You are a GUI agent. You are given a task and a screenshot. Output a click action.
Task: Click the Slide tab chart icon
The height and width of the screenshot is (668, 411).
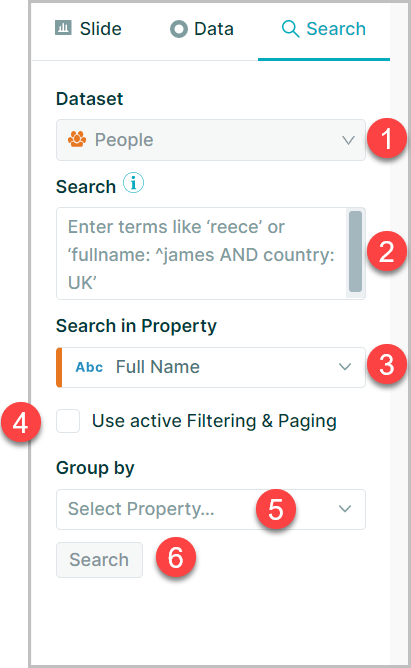[63, 28]
